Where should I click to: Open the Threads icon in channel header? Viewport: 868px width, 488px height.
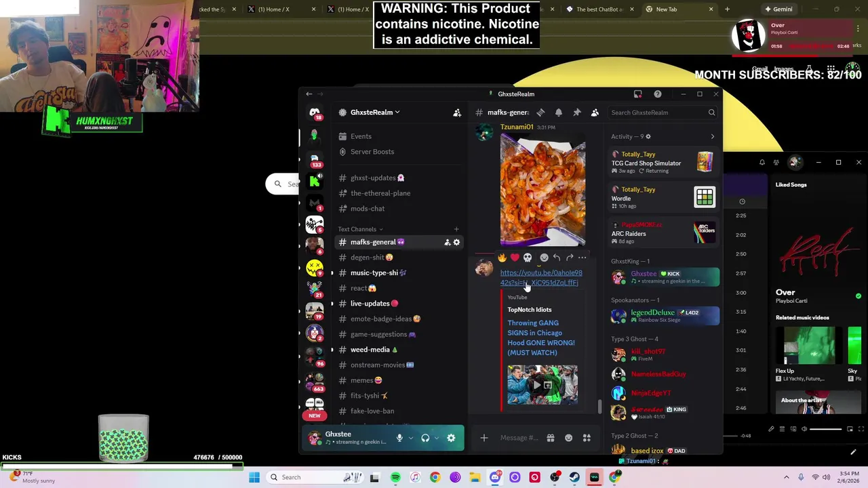540,113
